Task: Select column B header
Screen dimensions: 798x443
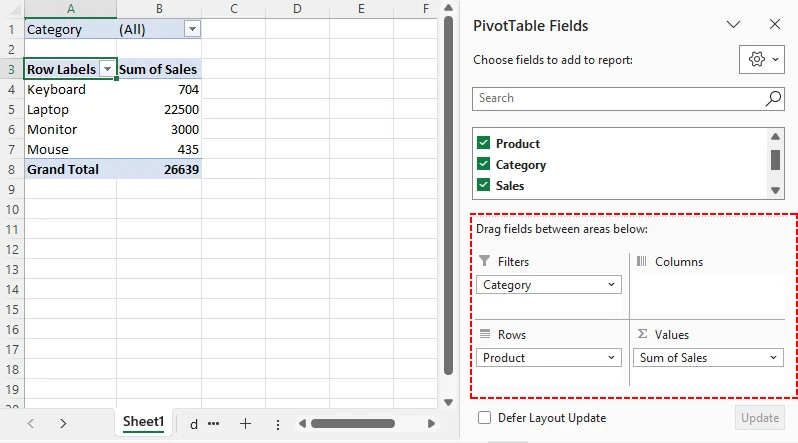Action: pyautogui.click(x=159, y=9)
